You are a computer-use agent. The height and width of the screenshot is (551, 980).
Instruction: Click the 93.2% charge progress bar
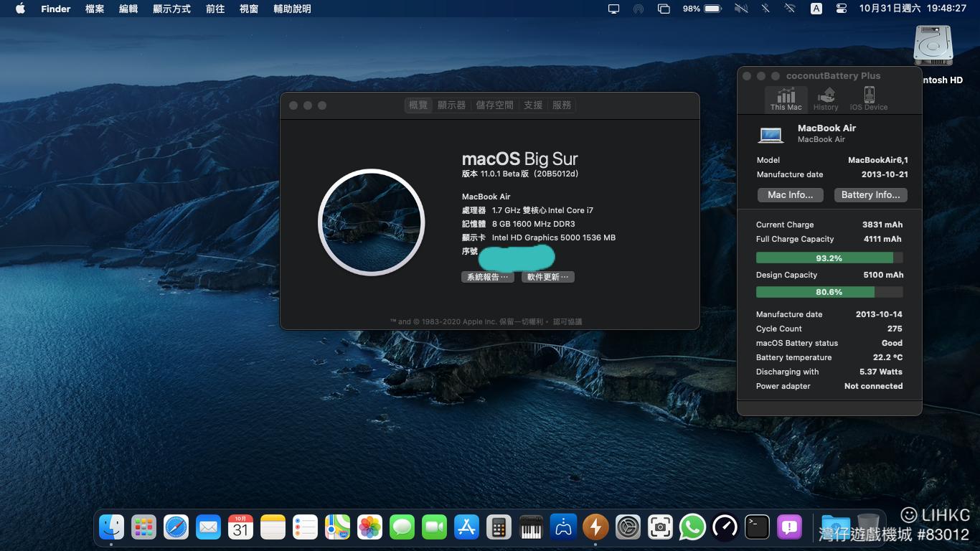tap(829, 258)
